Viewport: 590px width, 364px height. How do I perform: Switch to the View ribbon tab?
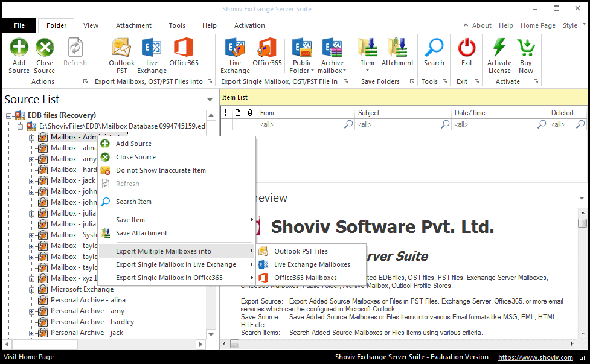(91, 25)
